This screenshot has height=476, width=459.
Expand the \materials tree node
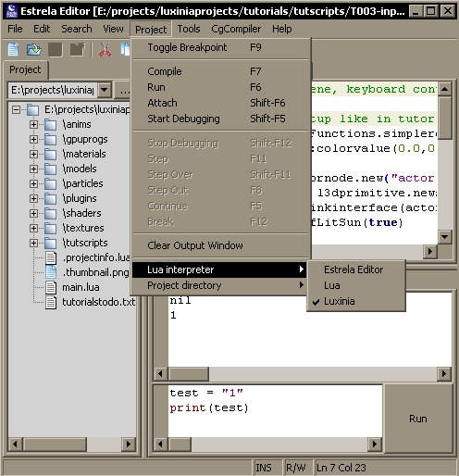click(33, 154)
